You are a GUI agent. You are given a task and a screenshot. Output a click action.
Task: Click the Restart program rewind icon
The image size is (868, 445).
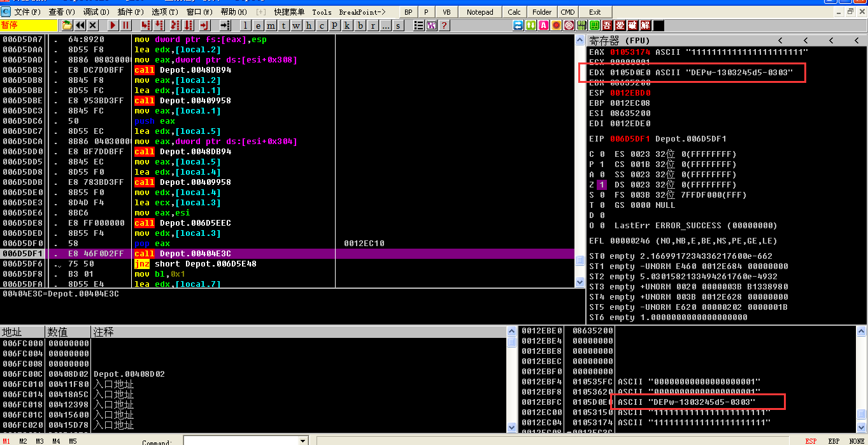point(80,26)
